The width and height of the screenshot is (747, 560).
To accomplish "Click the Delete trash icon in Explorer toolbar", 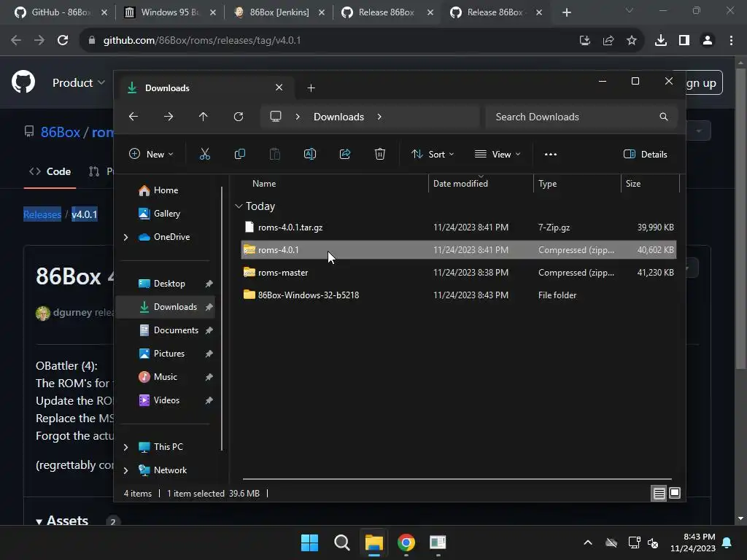I will coord(379,155).
